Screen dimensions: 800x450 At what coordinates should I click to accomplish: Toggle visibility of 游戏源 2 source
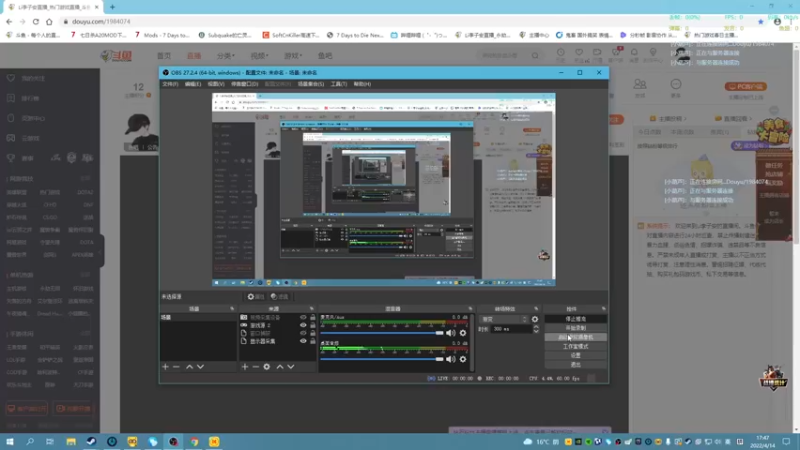point(303,325)
